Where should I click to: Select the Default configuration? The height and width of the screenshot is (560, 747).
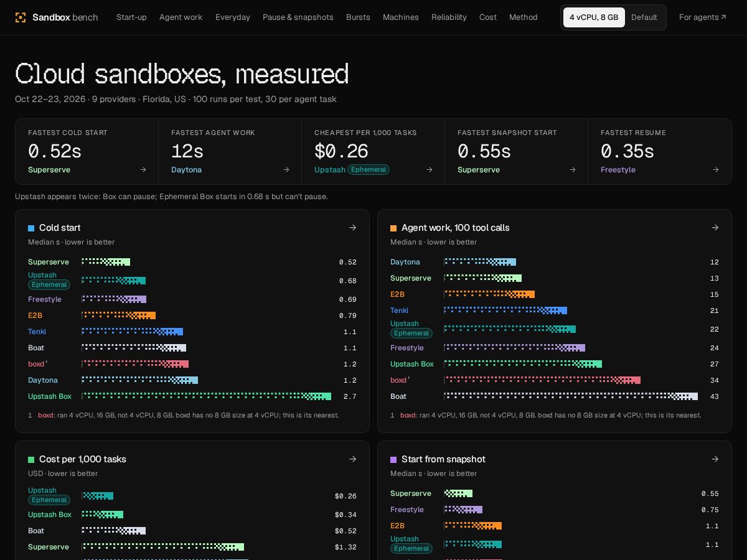[644, 17]
